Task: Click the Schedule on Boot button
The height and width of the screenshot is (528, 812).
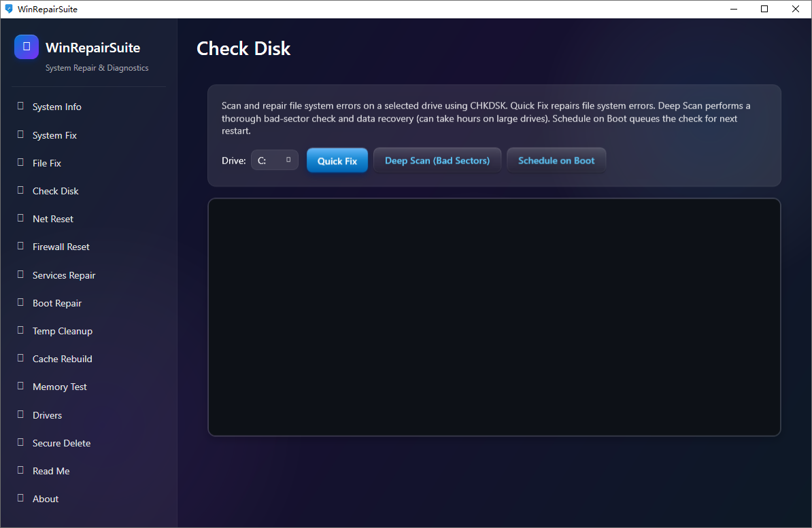Action: tap(556, 160)
